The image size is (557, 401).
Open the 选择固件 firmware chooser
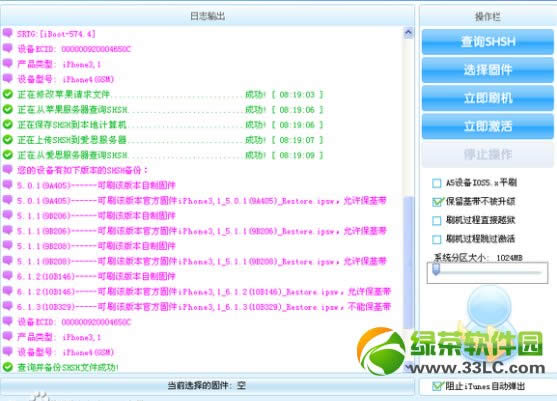488,70
